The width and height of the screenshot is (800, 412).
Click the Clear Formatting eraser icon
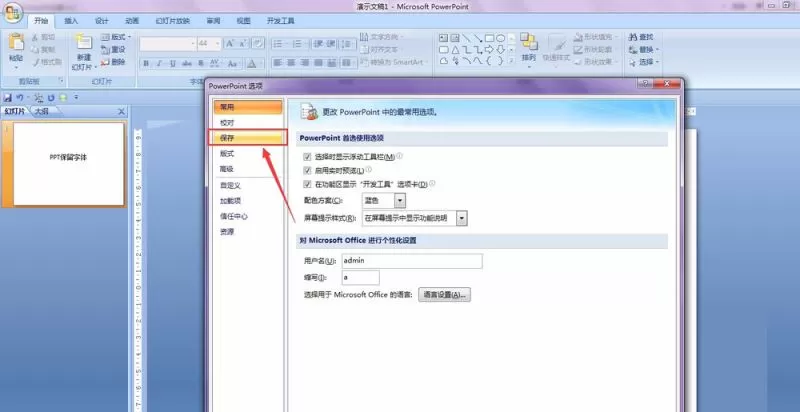[258, 44]
